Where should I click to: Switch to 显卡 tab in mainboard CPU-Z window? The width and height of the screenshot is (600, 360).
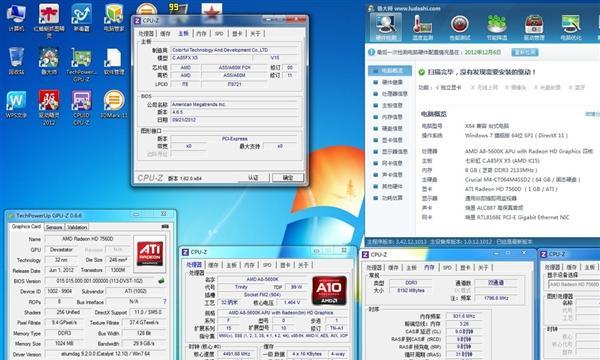pos(237,34)
